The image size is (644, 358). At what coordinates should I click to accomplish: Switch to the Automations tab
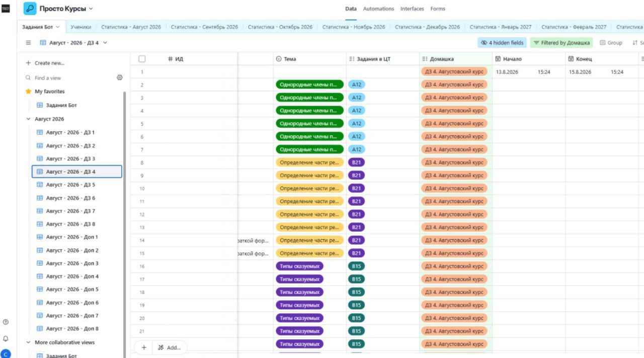(378, 9)
